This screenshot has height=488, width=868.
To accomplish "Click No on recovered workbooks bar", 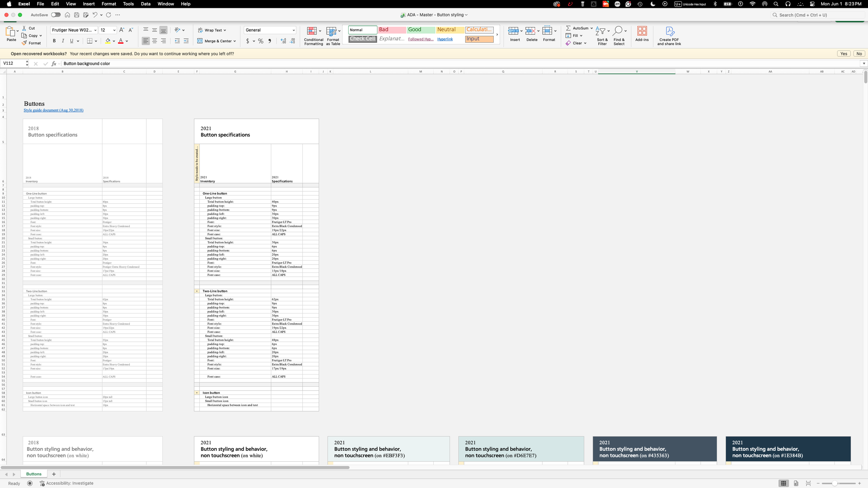I will point(859,54).
